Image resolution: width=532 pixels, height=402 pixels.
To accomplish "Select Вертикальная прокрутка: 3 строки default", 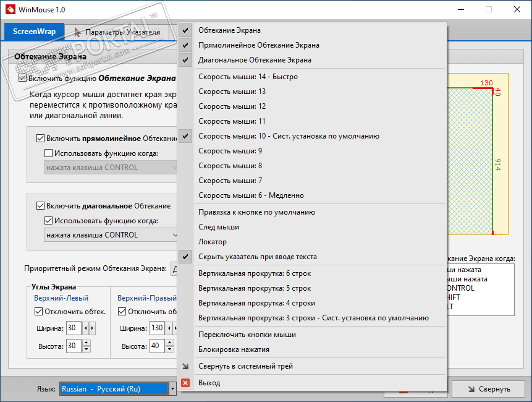I will tap(312, 318).
